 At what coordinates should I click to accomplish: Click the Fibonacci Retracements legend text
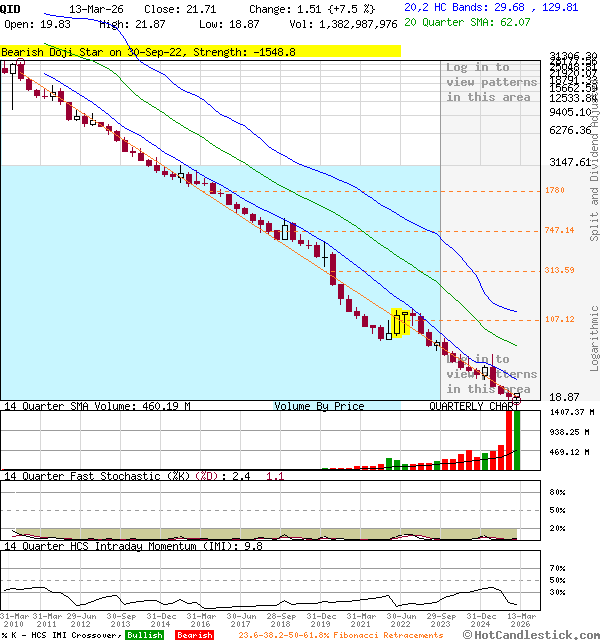[340, 635]
